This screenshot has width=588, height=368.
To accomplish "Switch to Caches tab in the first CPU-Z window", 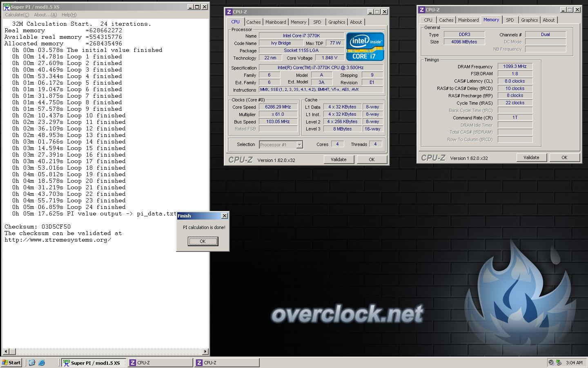I will [x=253, y=22].
